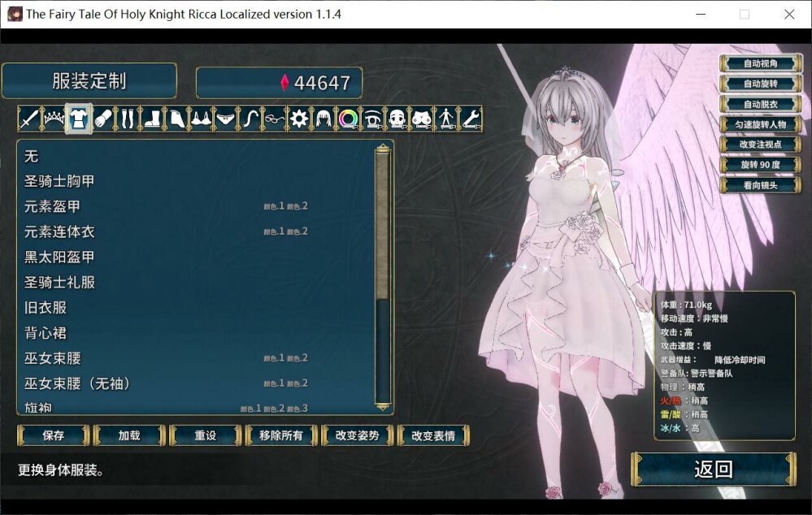Select 背心裙 in the list
Viewport: 812px width, 515px height.
(197, 333)
